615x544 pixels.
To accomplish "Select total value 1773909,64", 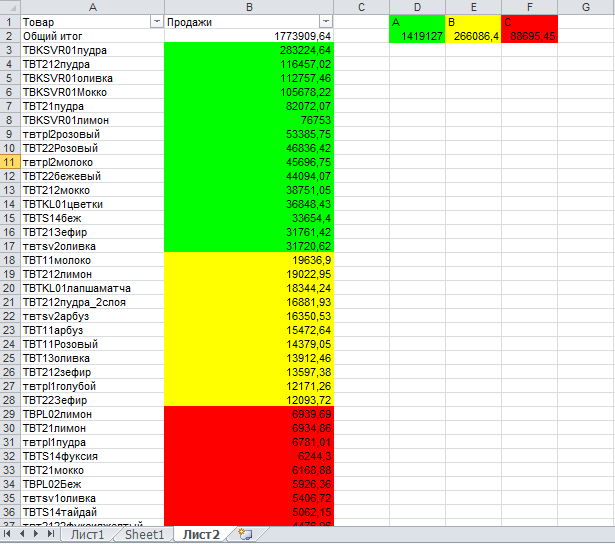I will tap(249, 36).
